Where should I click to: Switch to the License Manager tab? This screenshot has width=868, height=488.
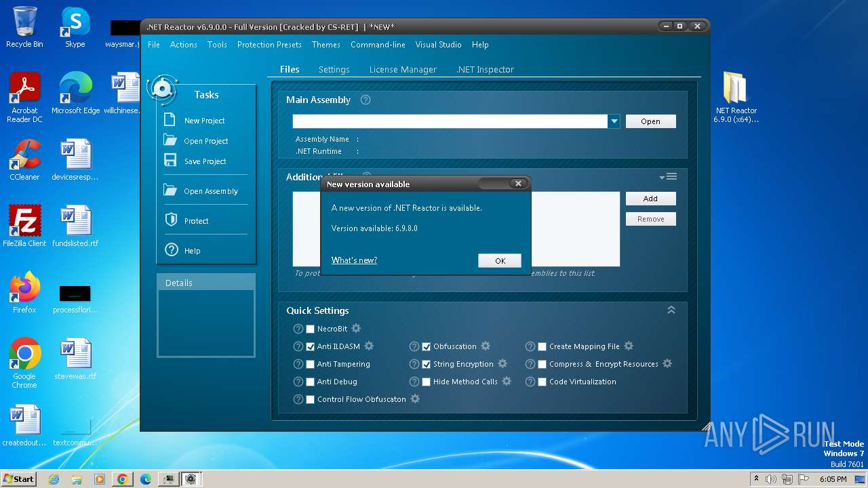(403, 69)
